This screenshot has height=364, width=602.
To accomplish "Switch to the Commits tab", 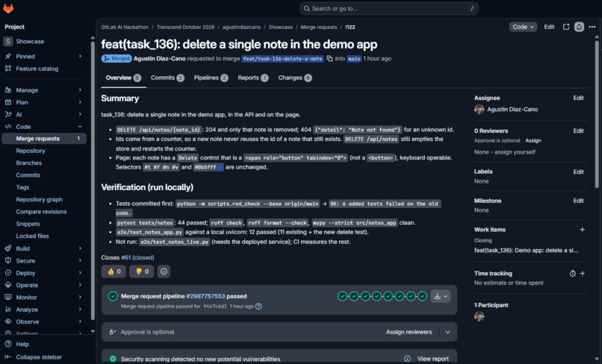I will (x=167, y=78).
